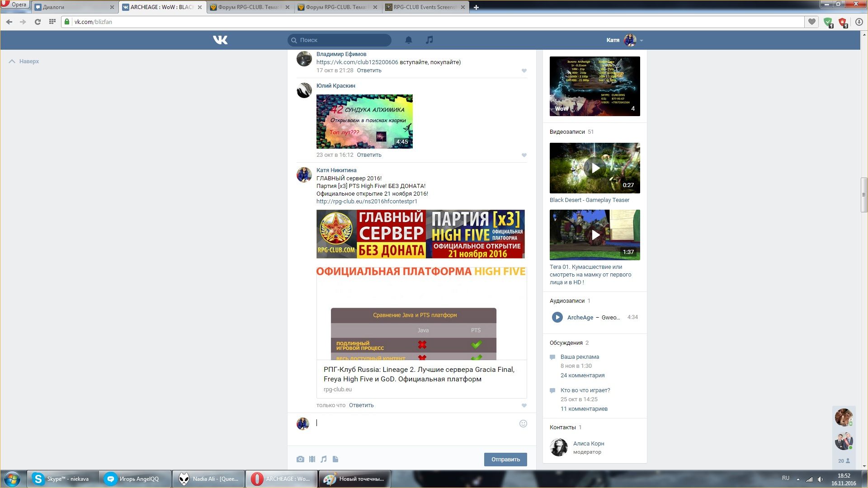Open vk.com/club125200606 link

[x=357, y=62]
